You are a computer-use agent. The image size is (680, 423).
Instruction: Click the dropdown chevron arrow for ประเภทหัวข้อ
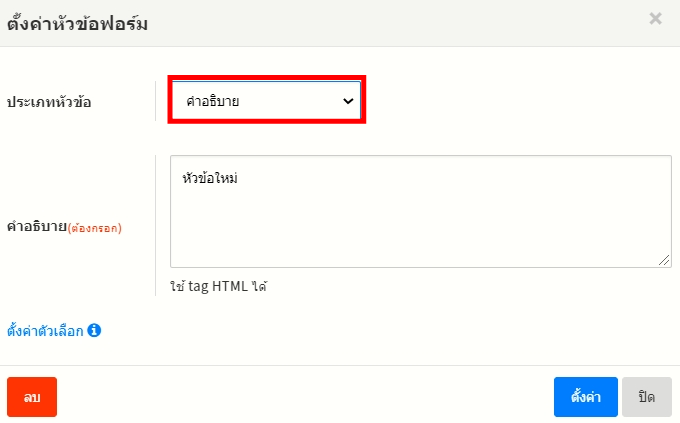(x=348, y=101)
